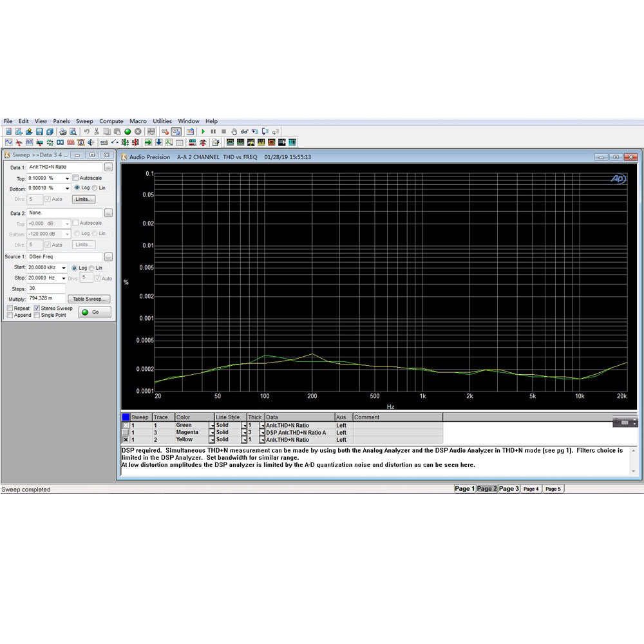
Task: Open the Sweep menu
Action: (84, 121)
